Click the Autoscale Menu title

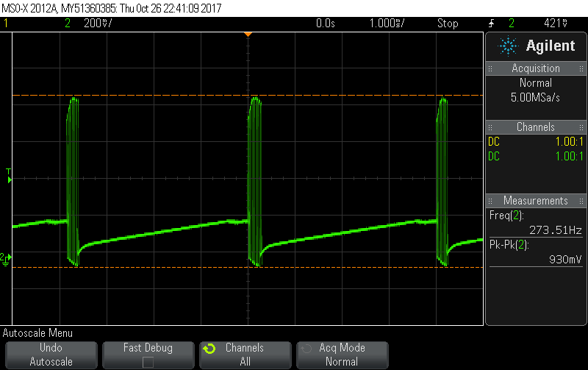point(38,332)
